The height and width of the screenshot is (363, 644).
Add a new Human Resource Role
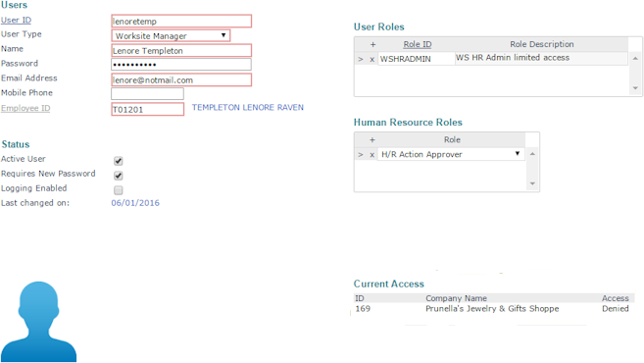372,139
